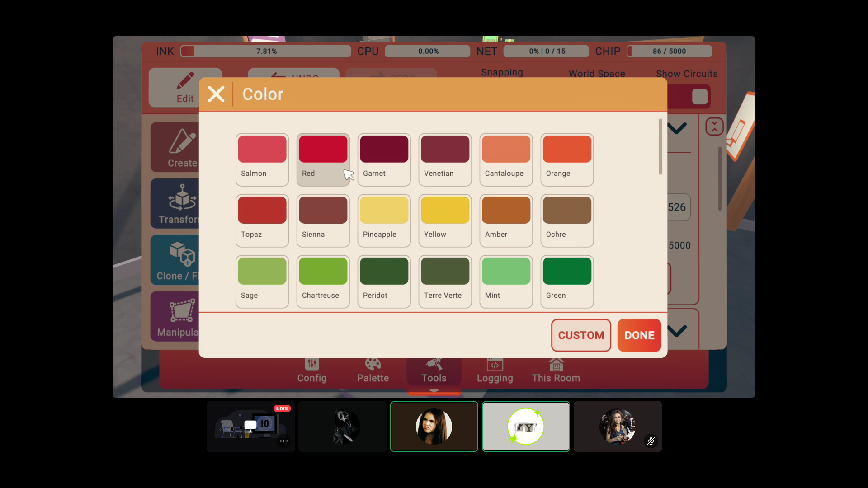The image size is (868, 488).
Task: Select the Clone tool icon
Action: [x=182, y=254]
